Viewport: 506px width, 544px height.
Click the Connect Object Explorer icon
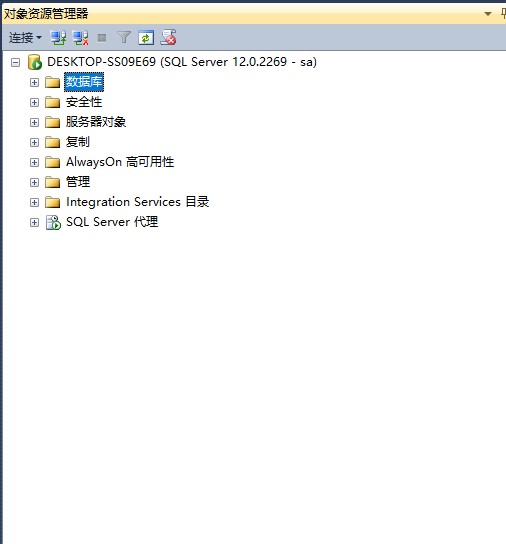58,37
